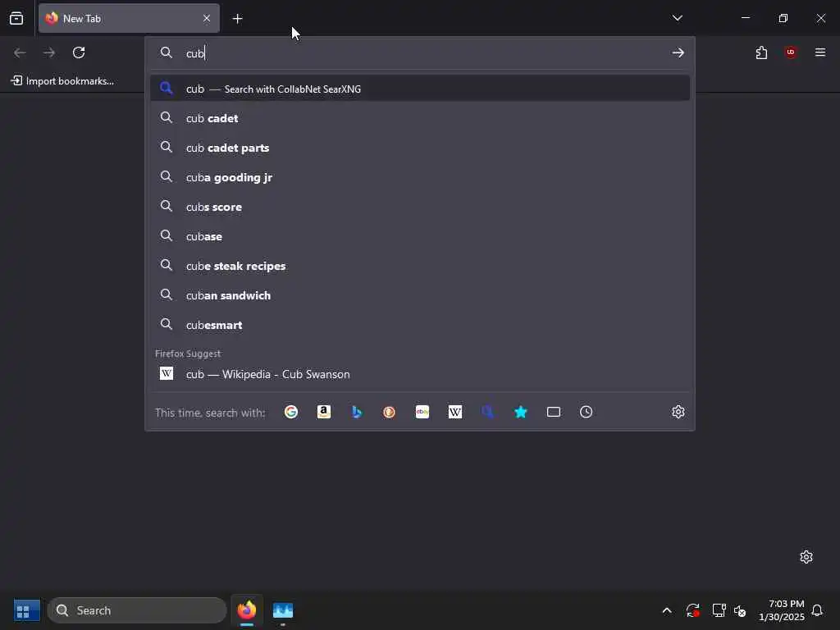Click the taskbar Search box
This screenshot has width=840, height=630.
(x=137, y=610)
